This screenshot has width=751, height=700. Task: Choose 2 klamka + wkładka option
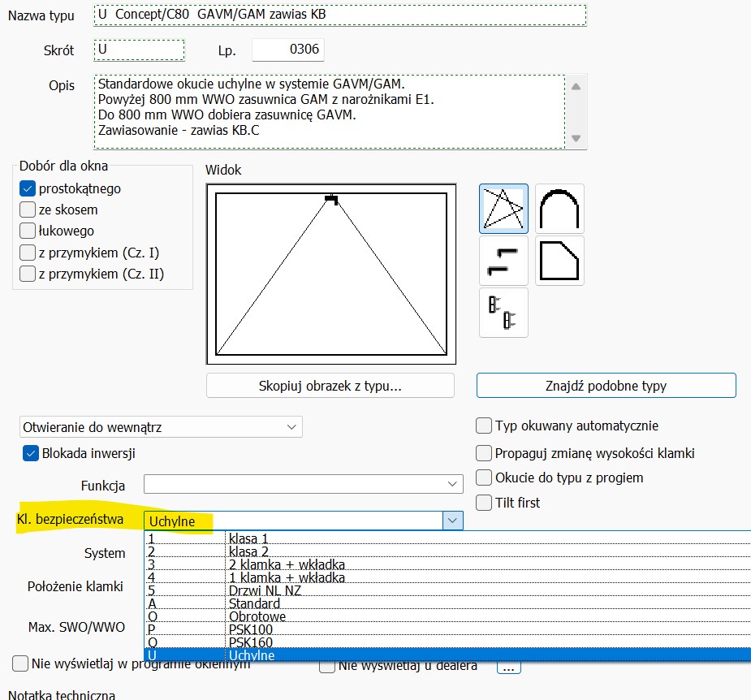click(x=447, y=564)
